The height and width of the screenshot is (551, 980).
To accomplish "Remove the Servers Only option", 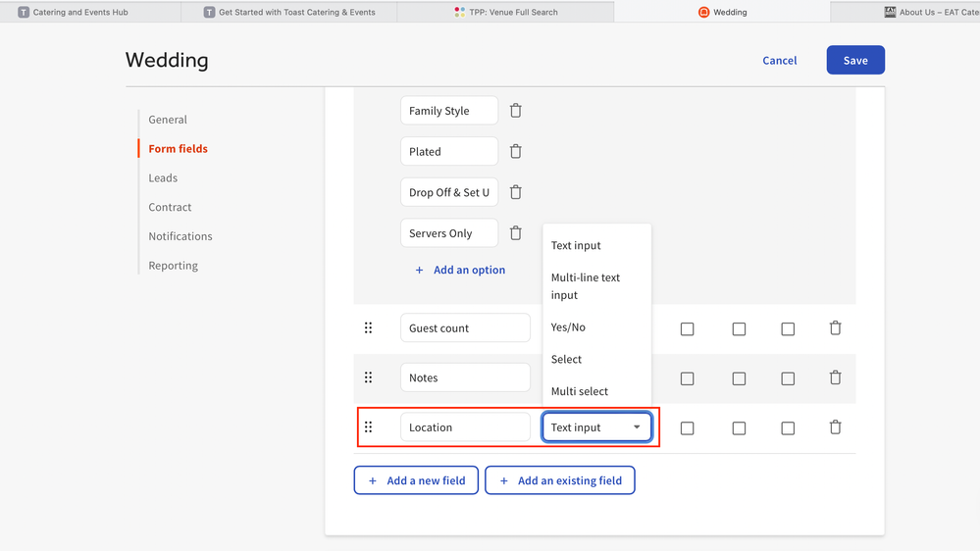I will pyautogui.click(x=515, y=233).
